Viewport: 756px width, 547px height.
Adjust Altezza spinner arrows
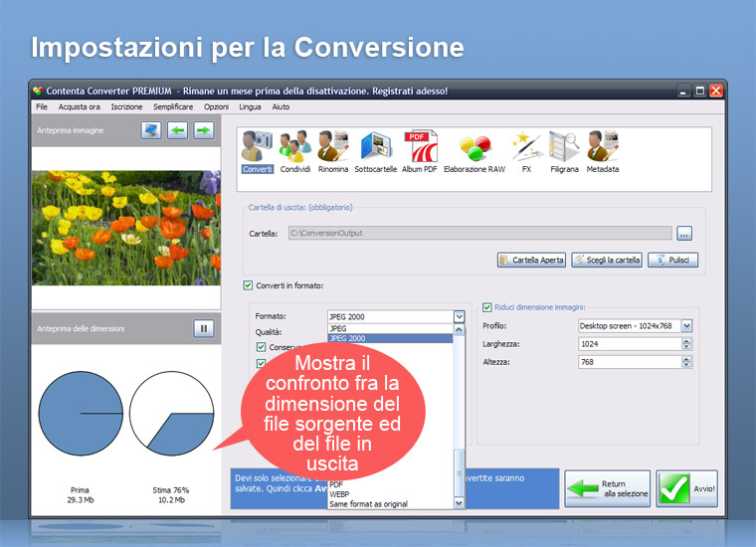click(x=686, y=362)
